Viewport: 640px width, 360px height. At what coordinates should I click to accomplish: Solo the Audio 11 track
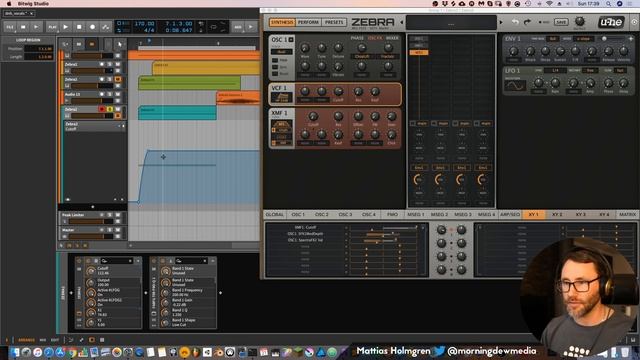(x=110, y=94)
